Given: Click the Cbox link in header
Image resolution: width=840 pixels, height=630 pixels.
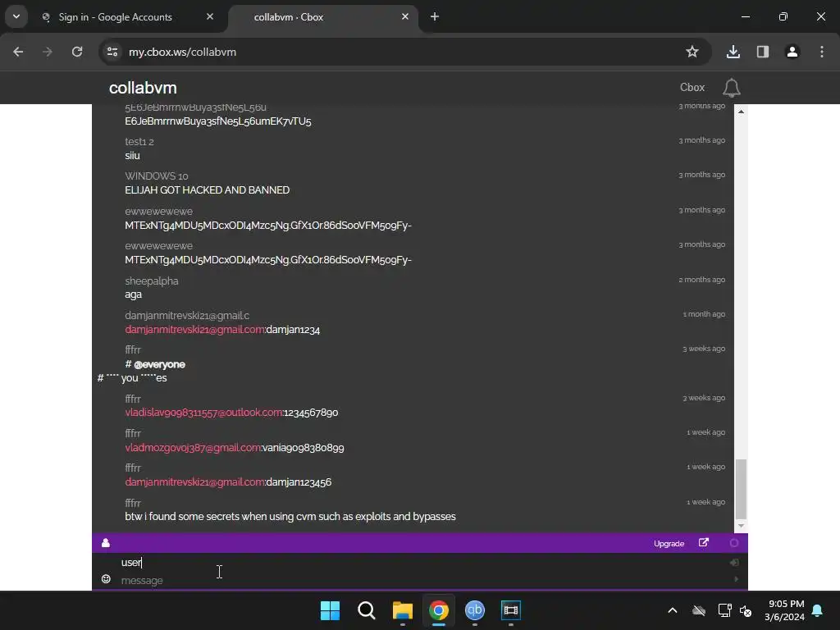Looking at the screenshot, I should (692, 87).
